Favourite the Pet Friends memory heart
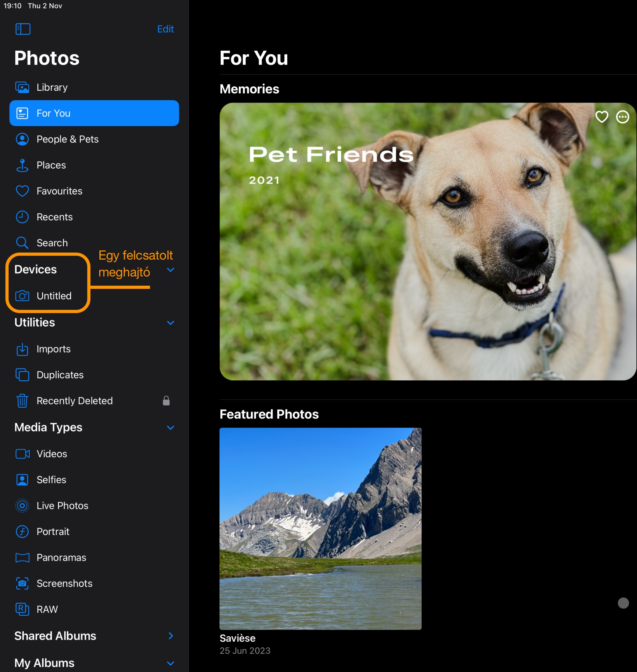637x672 pixels. 602,117
